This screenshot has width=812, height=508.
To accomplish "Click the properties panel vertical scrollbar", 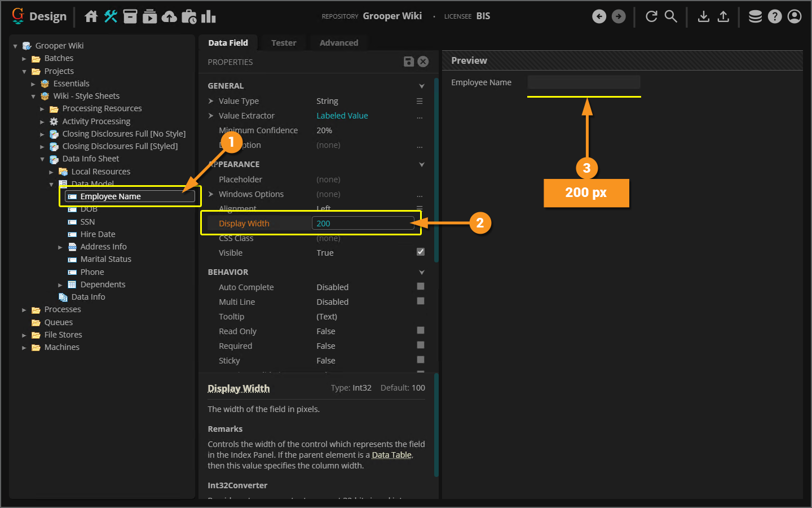I will coord(436,169).
